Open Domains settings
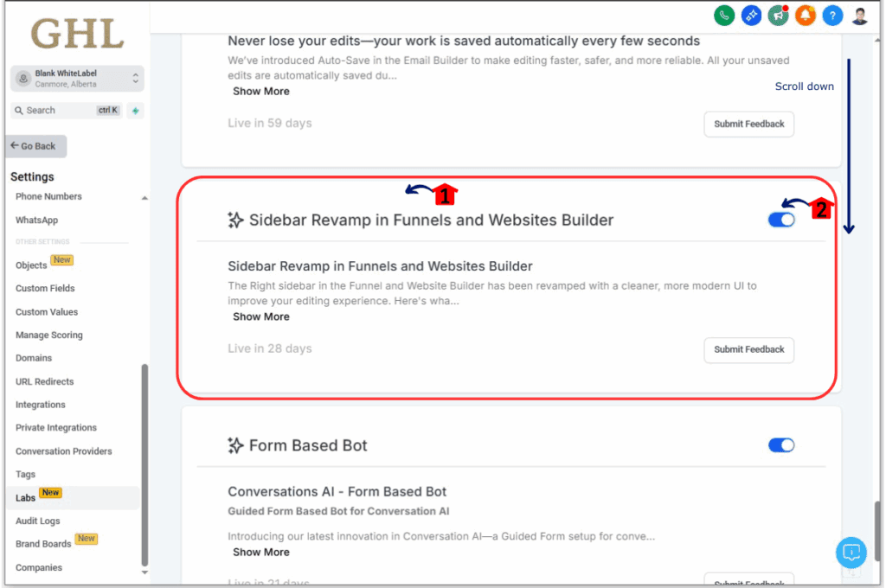This screenshot has height=588, width=886. click(x=34, y=358)
